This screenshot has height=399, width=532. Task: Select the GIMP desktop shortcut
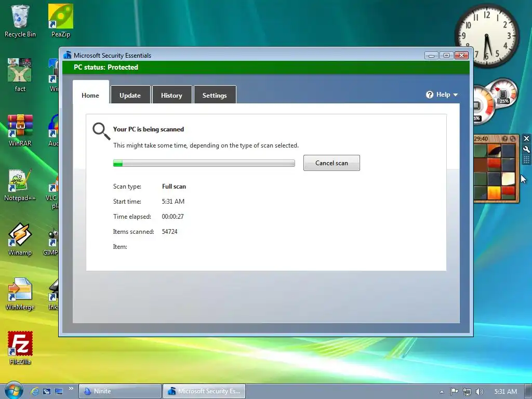click(x=51, y=242)
